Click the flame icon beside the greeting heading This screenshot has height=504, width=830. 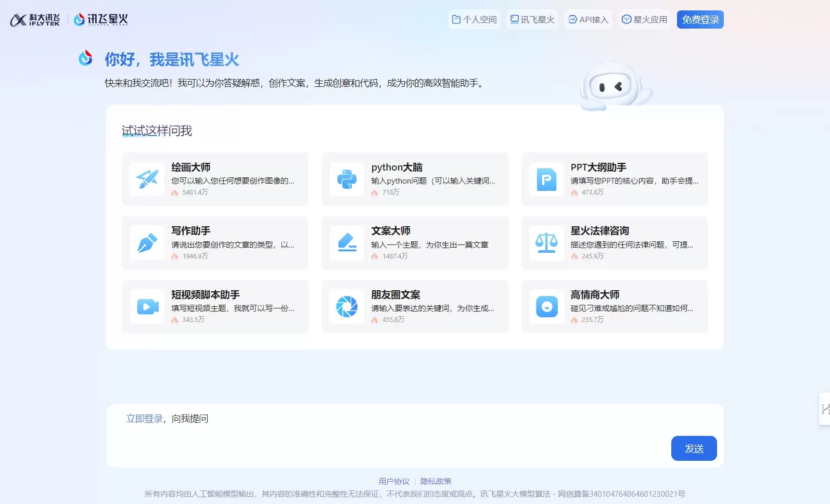85,58
